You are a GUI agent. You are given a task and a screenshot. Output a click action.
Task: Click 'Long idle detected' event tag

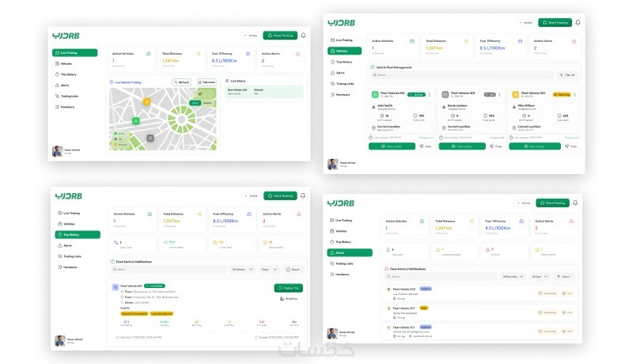(x=161, y=313)
